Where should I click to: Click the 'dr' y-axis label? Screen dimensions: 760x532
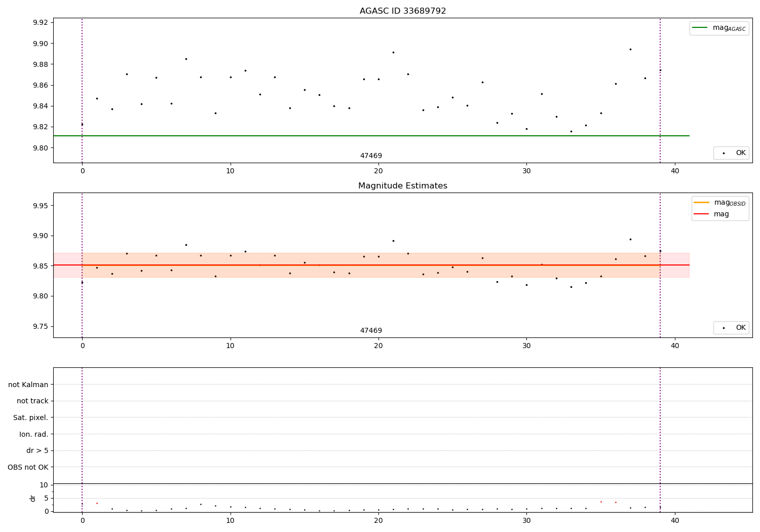click(33, 498)
